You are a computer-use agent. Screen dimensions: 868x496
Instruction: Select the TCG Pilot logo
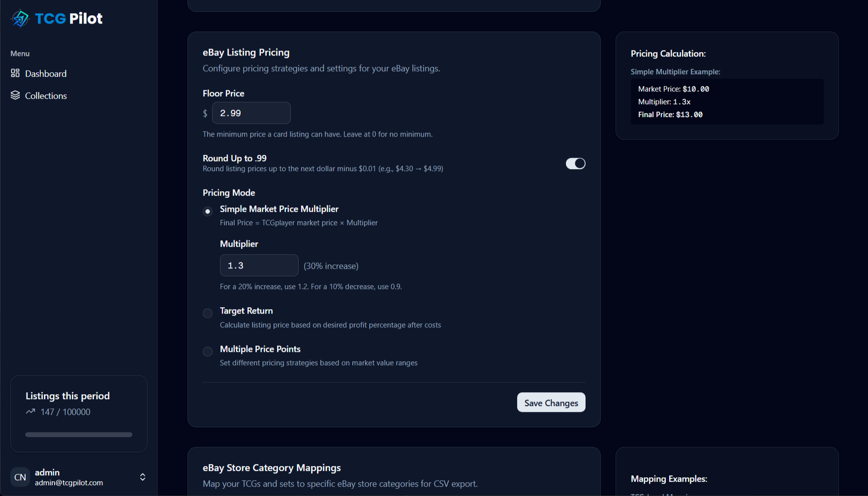point(56,18)
